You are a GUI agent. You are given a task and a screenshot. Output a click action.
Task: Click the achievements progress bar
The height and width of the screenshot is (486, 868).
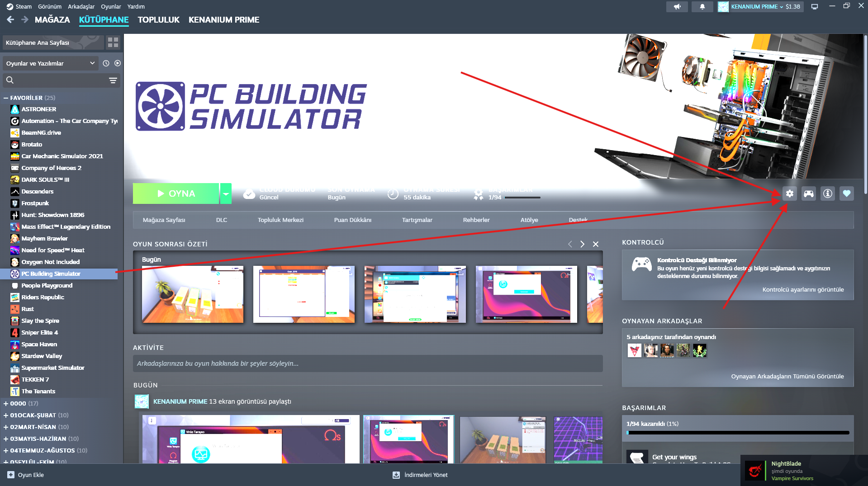click(738, 433)
